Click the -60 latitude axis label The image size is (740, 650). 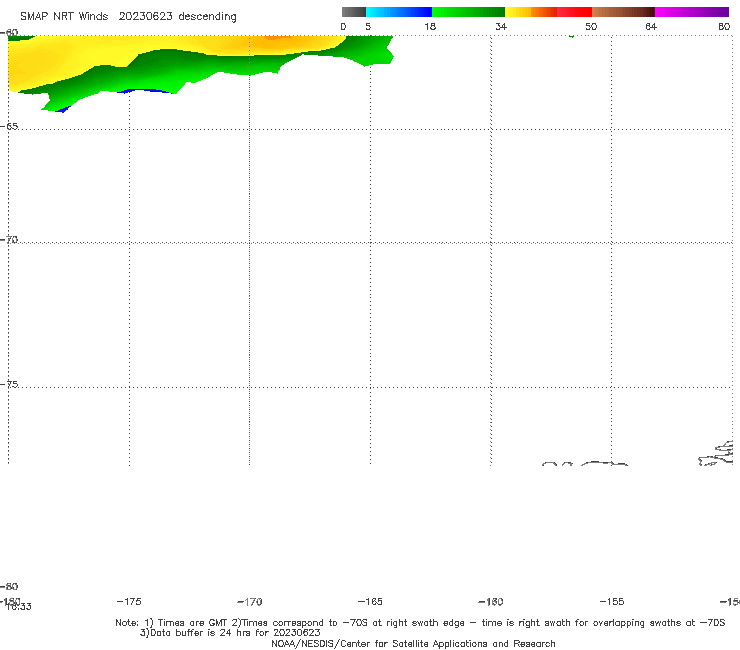click(9, 32)
